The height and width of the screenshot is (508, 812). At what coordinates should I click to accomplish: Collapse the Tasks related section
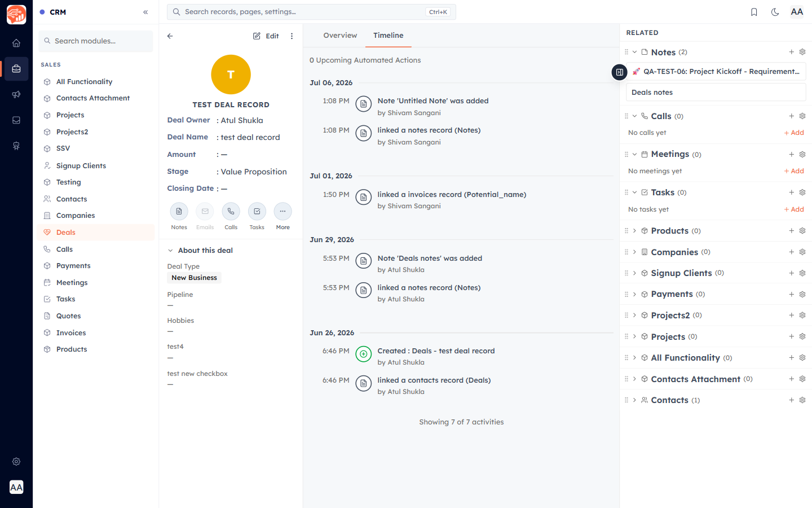pos(635,192)
